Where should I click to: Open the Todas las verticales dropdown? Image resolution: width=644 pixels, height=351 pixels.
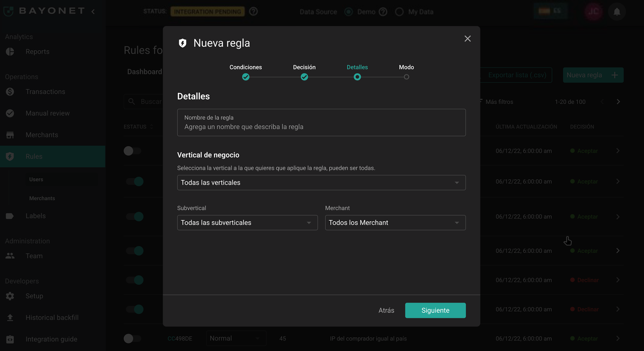(x=321, y=183)
